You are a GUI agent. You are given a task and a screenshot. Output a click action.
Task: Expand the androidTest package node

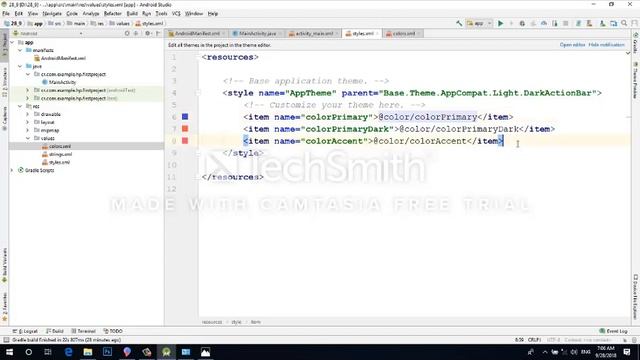click(x=28, y=90)
